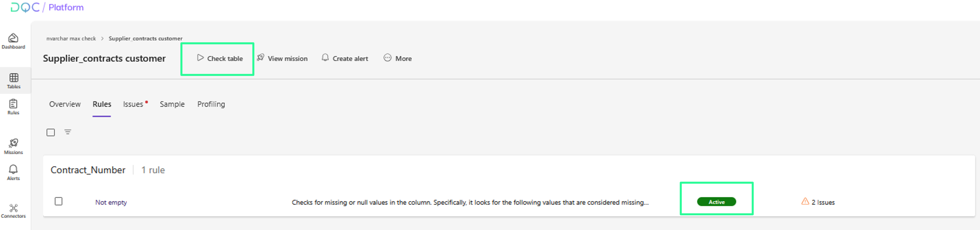Check the Not empty rule checkbox

pos(59,202)
